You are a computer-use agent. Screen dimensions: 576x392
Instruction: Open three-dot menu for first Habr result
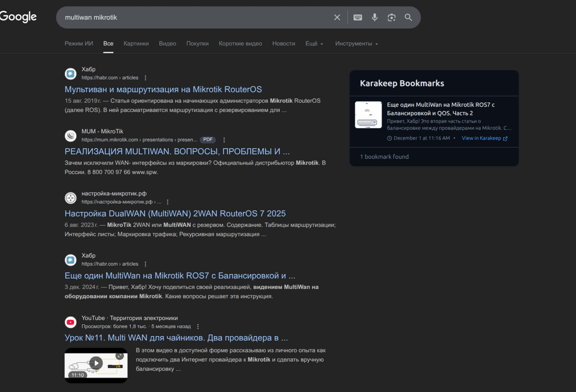146,78
